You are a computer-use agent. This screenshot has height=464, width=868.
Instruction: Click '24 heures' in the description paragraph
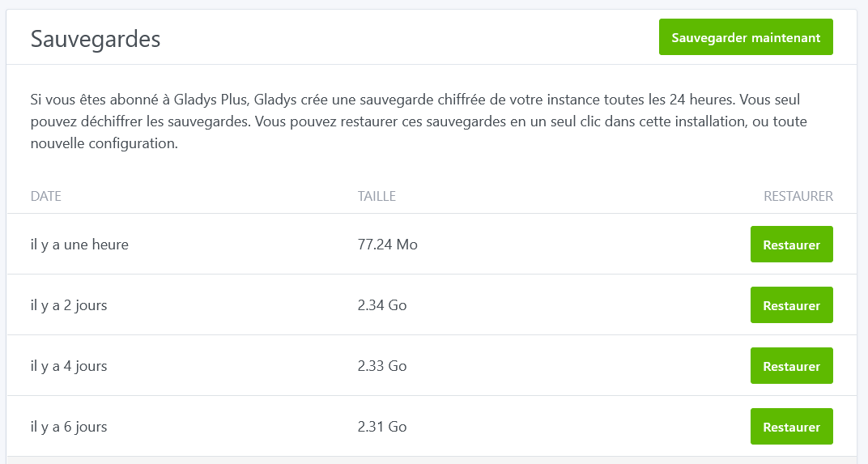[701, 100]
